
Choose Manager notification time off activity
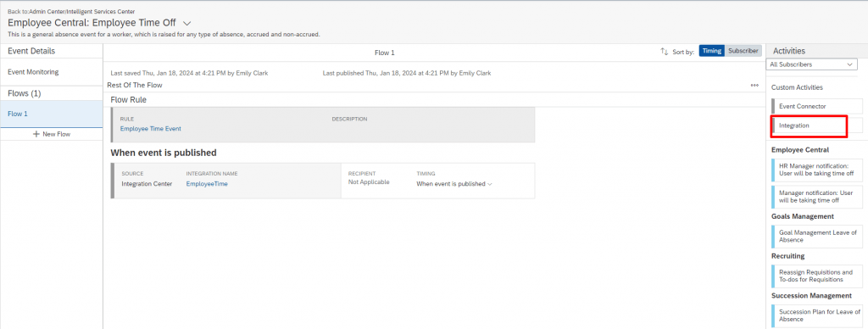[817, 197]
